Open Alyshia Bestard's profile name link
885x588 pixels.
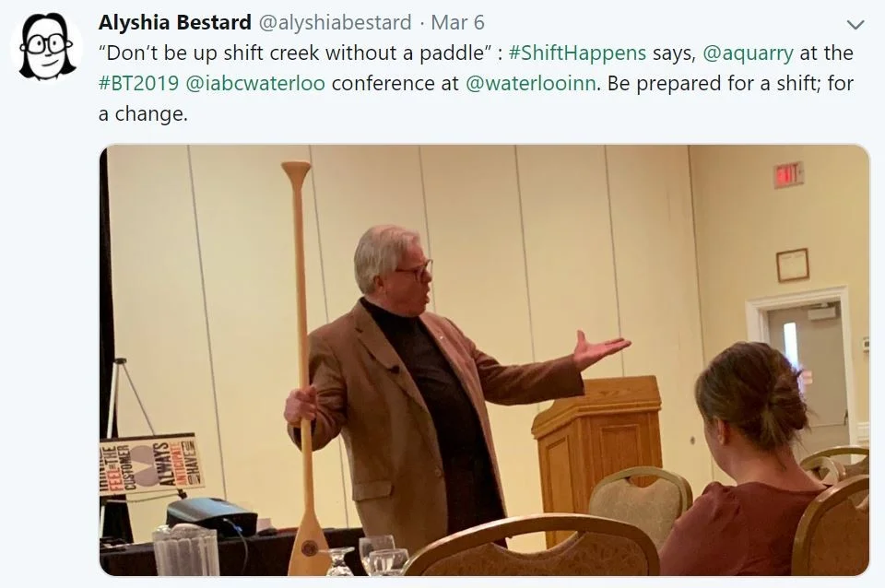pos(174,22)
